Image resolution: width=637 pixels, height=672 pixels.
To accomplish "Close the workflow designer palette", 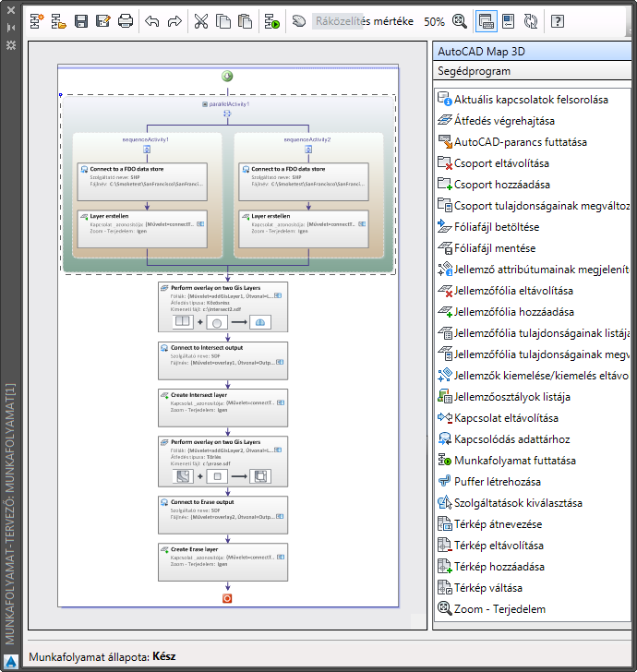I will [x=11, y=9].
